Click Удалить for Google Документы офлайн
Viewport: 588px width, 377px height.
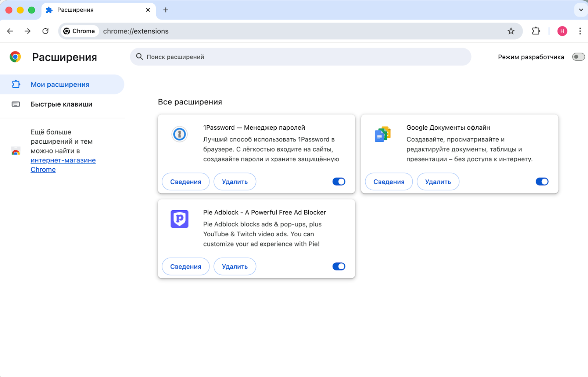438,182
